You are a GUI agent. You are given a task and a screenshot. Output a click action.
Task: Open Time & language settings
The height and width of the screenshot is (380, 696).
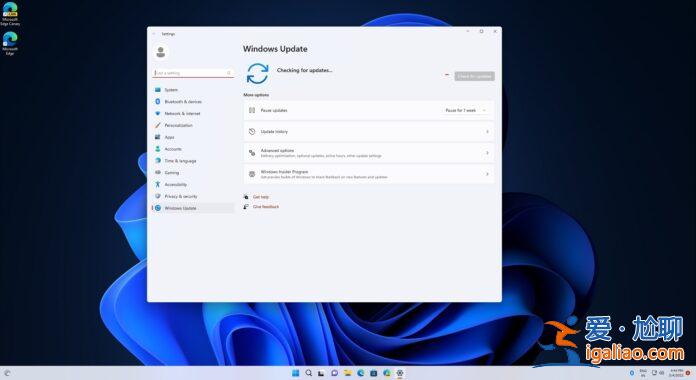pyautogui.click(x=193, y=161)
